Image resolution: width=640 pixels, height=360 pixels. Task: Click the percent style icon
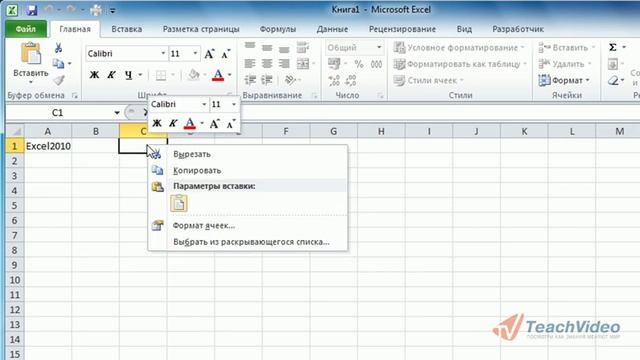tap(359, 64)
